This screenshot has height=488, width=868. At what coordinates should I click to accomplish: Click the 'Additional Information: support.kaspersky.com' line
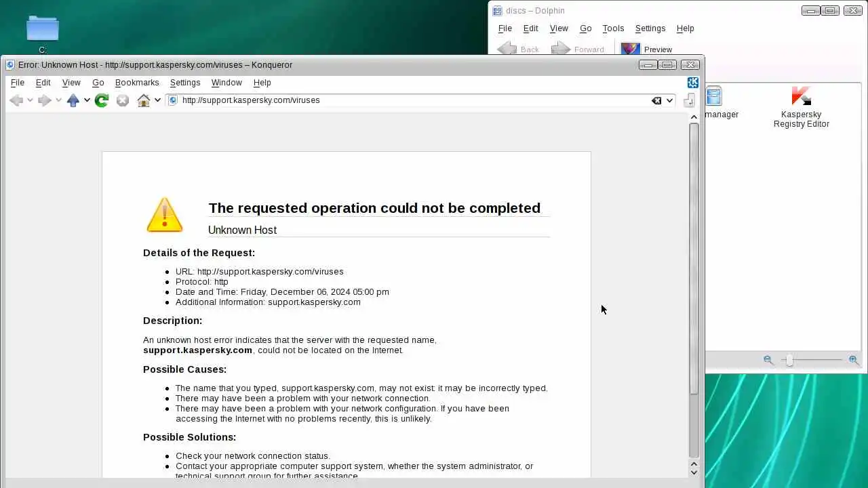point(268,302)
